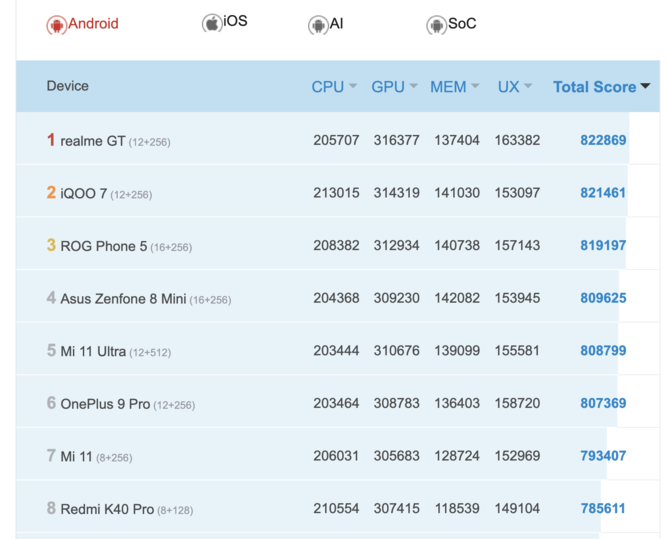Select total score 807369

click(603, 403)
